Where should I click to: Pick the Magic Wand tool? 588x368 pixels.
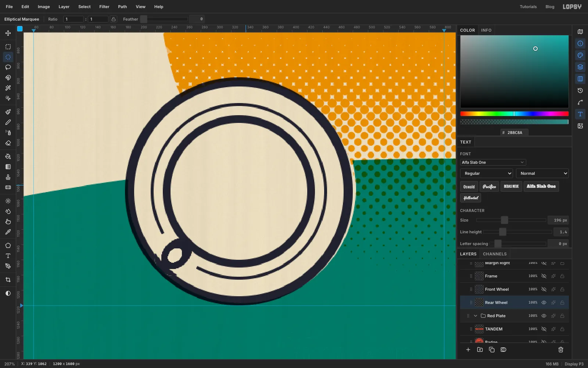[x=8, y=88]
